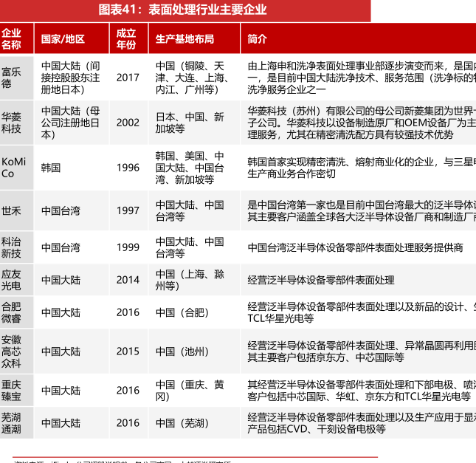Click the 国家/地区 column header
This screenshot has height=463, width=476.
click(63, 39)
